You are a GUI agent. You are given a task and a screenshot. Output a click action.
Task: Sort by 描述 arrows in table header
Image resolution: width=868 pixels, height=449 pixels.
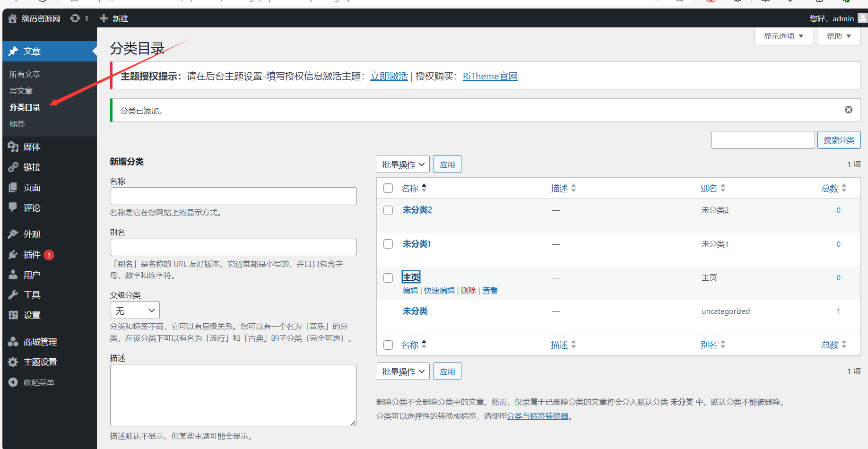click(x=573, y=188)
